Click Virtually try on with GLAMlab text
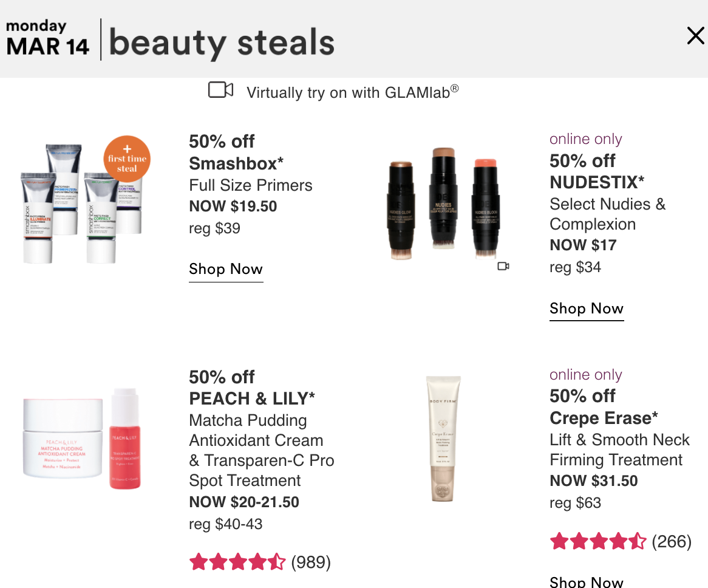This screenshot has width=708, height=588. 353,92
